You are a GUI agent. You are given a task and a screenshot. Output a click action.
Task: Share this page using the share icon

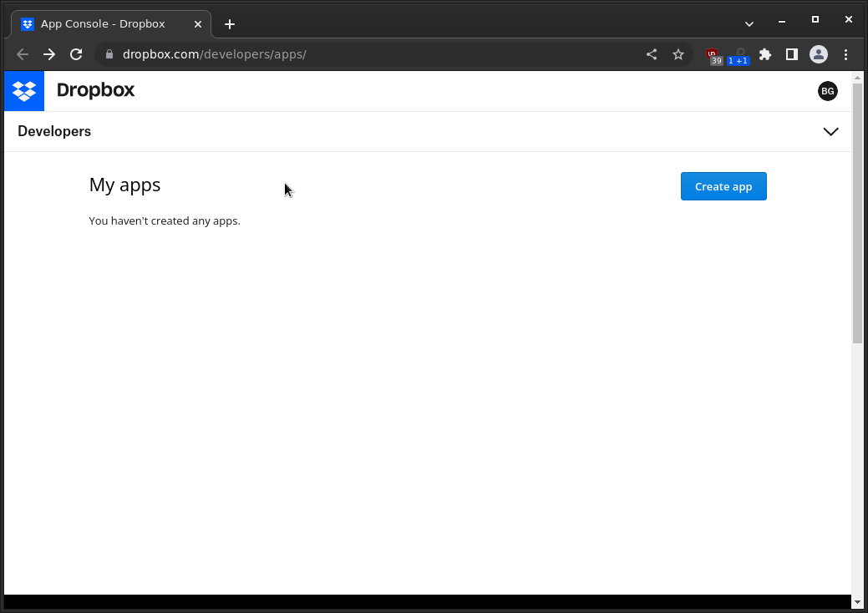652,54
